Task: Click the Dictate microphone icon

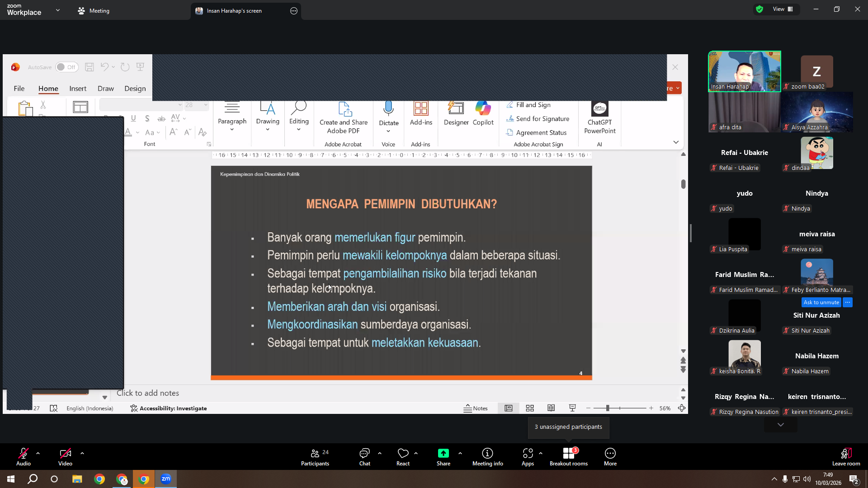Action: coord(388,108)
